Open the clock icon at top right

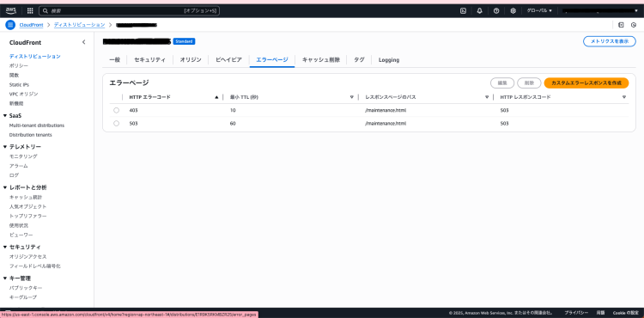tap(634, 25)
